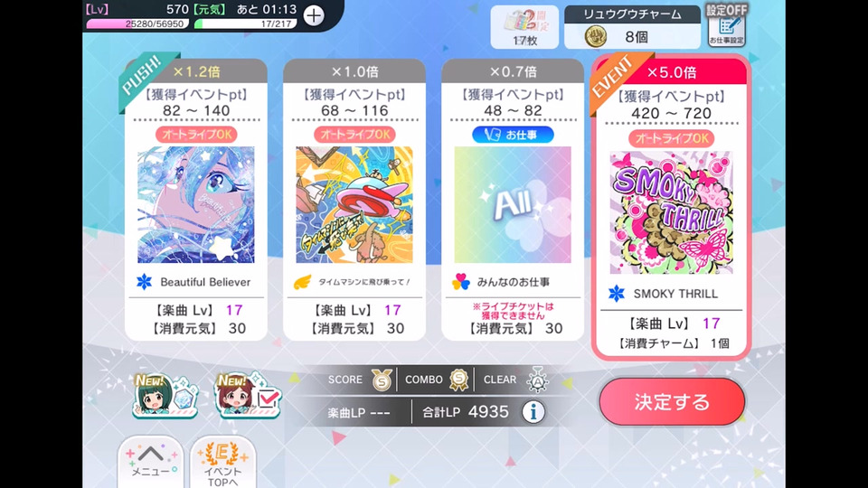Select the Beautiful Believer song card
This screenshot has height=488, width=868.
[x=196, y=200]
